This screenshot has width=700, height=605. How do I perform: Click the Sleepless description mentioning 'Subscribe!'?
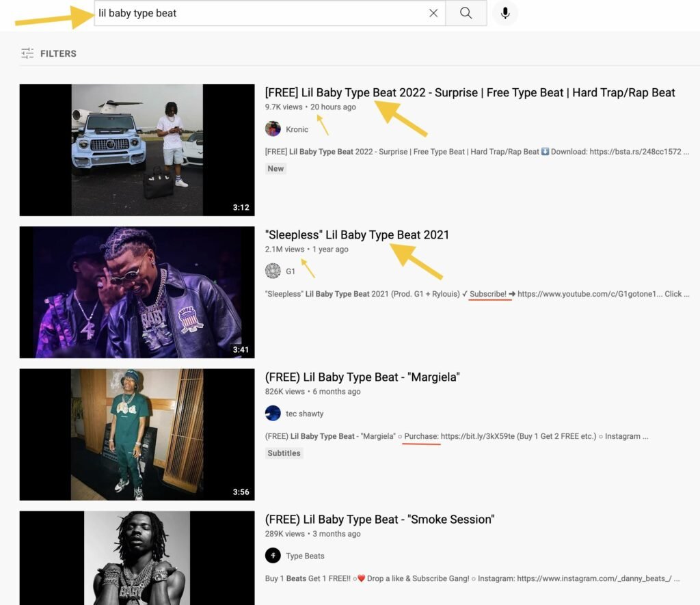[476, 294]
